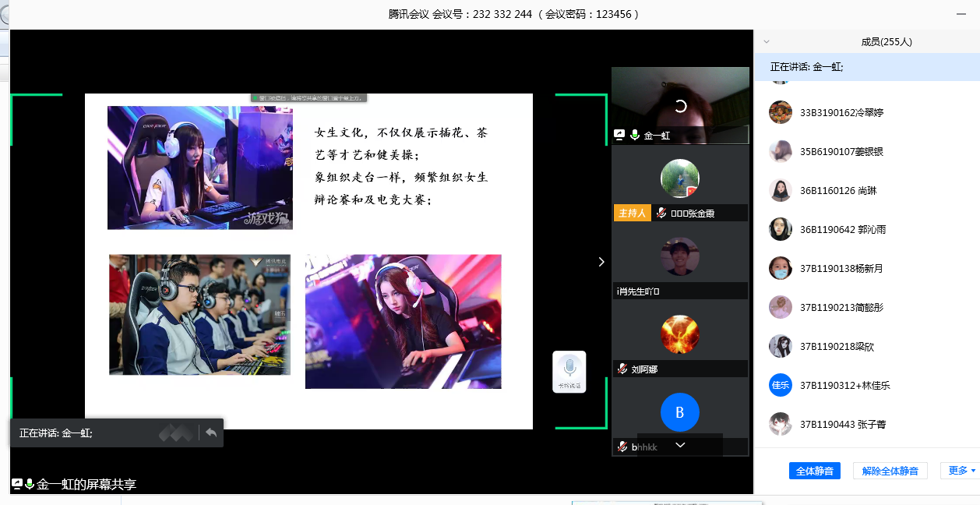Expand the video strip with the right chevron
The height and width of the screenshot is (505, 980).
tap(601, 262)
